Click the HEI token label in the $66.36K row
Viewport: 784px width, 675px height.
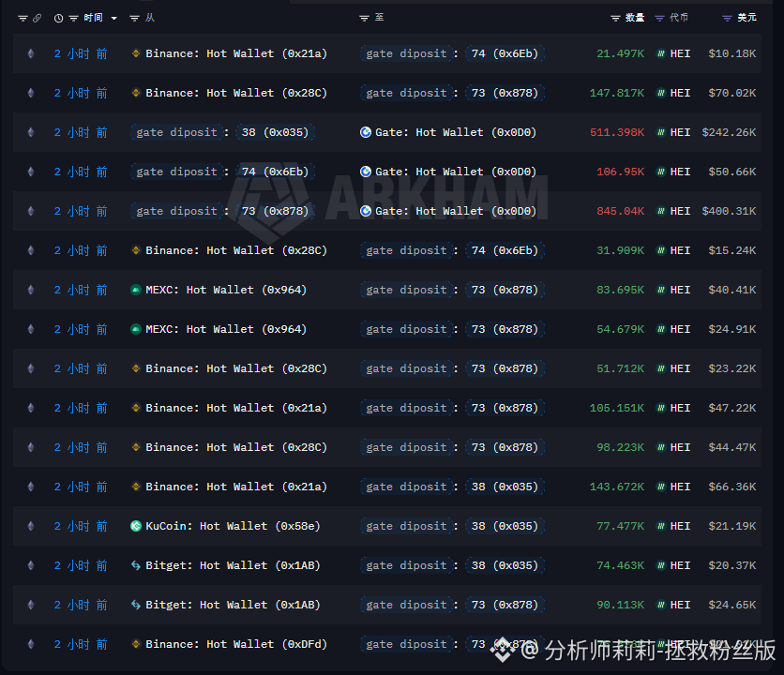pos(680,487)
